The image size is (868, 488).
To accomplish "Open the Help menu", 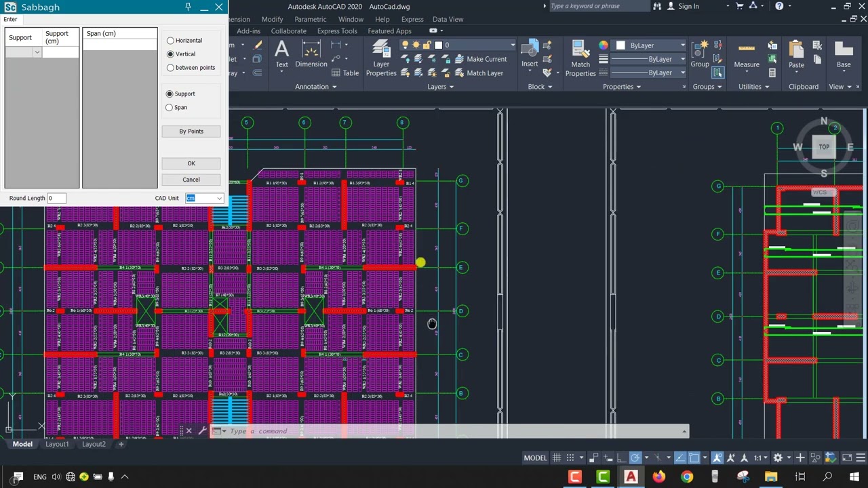I will 382,20.
